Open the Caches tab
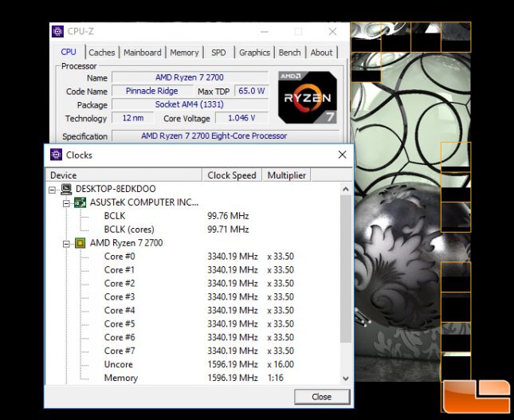 click(102, 53)
